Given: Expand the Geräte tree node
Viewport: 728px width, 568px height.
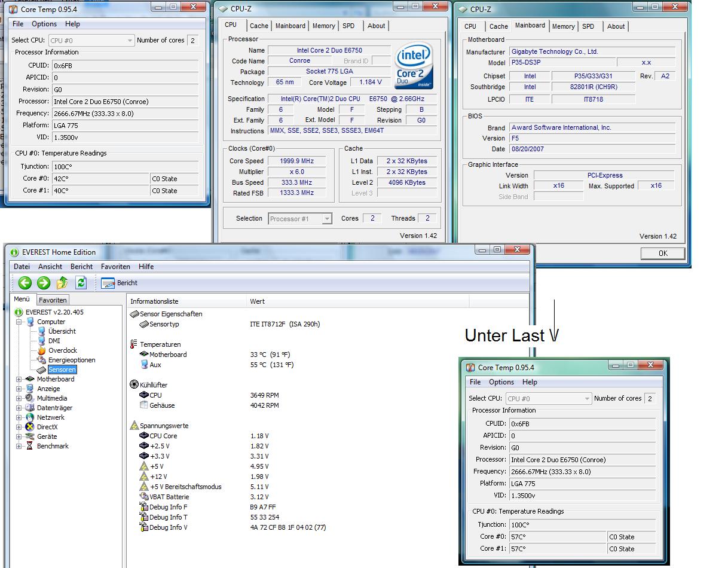Looking at the screenshot, I should pyautogui.click(x=19, y=436).
